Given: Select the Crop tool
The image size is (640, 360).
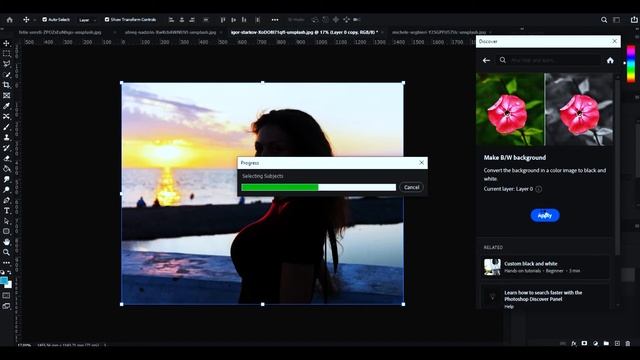Looking at the screenshot, I should (7, 85).
